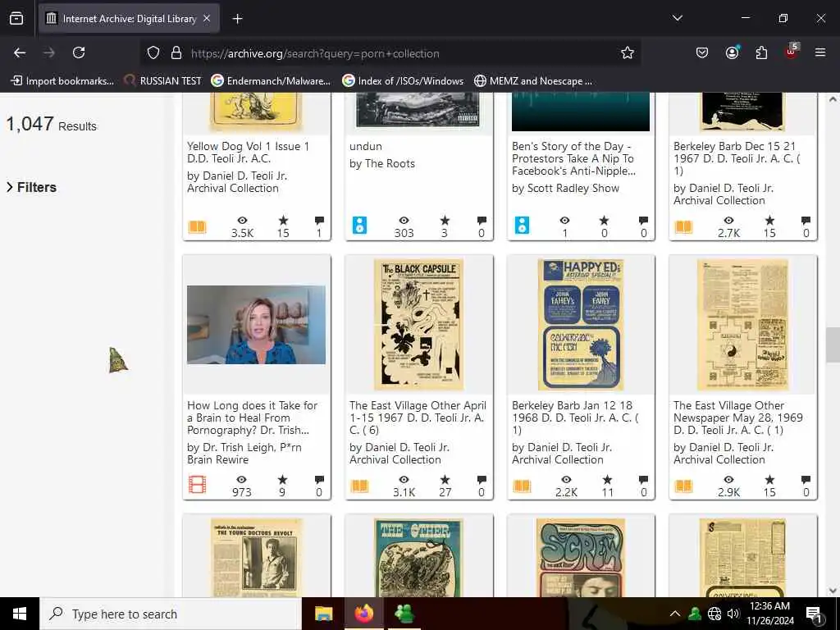The image size is (840, 630).
Task: Click The Black Capsule cover thumbnail
Action: [419, 325]
